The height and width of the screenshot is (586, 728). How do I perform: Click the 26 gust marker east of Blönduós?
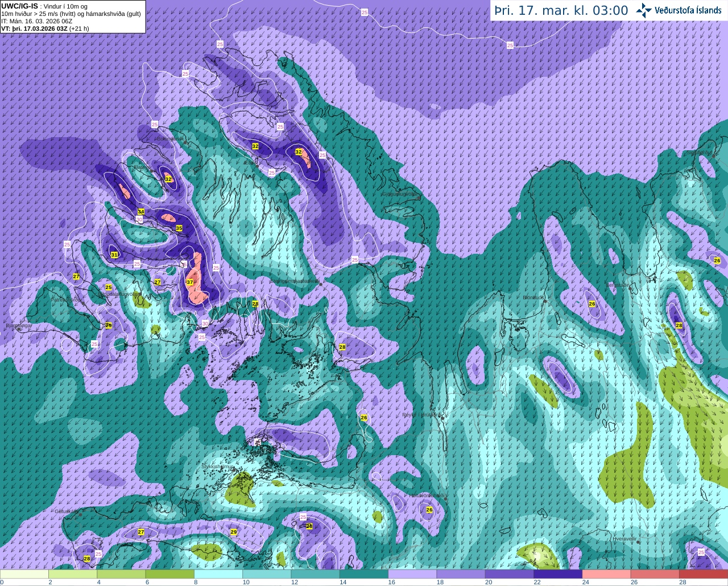(592, 304)
